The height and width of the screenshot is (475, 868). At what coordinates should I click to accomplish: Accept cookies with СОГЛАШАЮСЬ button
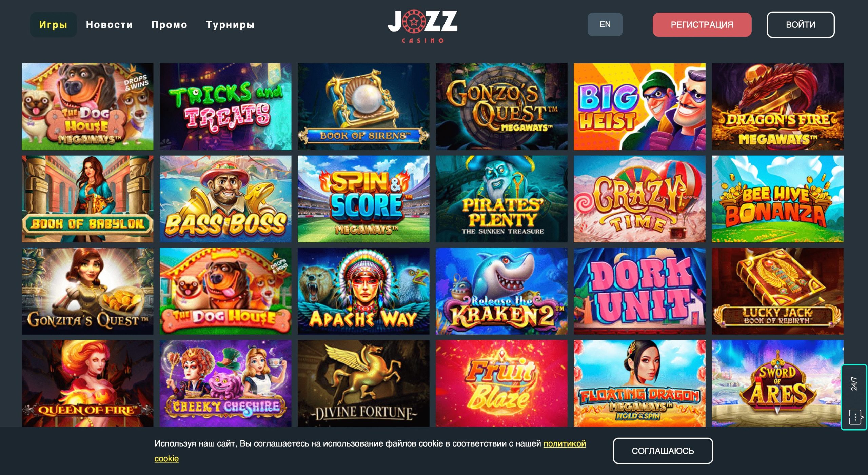pos(663,451)
